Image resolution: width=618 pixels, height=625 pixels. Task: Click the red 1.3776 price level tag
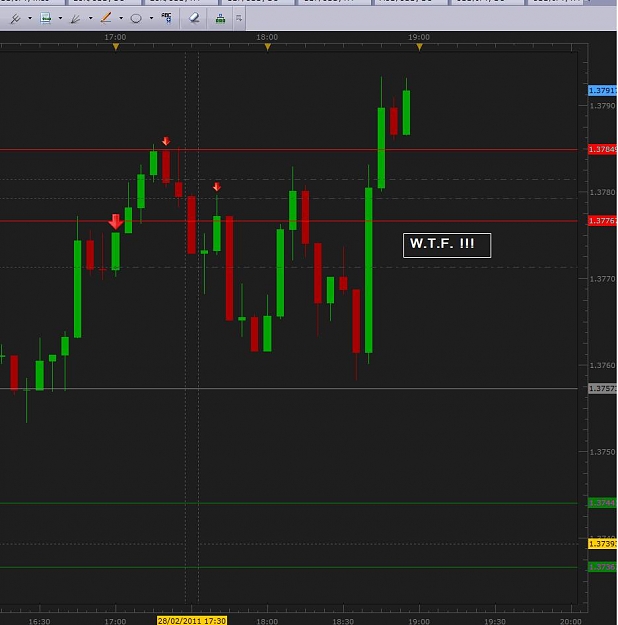click(602, 221)
